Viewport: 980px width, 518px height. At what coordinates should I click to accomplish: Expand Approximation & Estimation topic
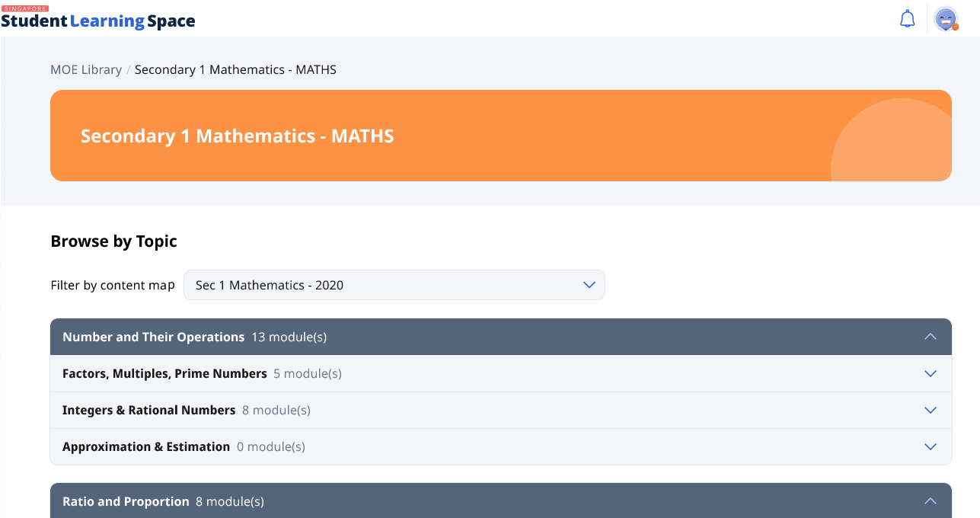(x=146, y=447)
